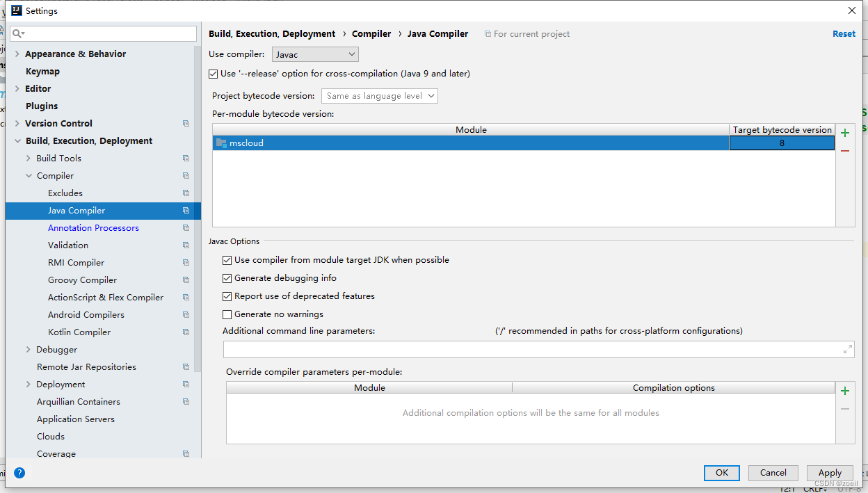Click the project-level icon beside Validation

(186, 245)
